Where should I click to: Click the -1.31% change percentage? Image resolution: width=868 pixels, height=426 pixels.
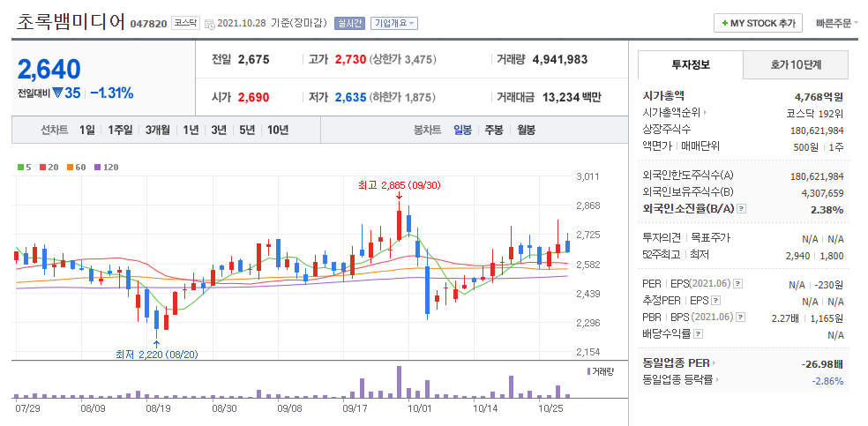(112, 93)
